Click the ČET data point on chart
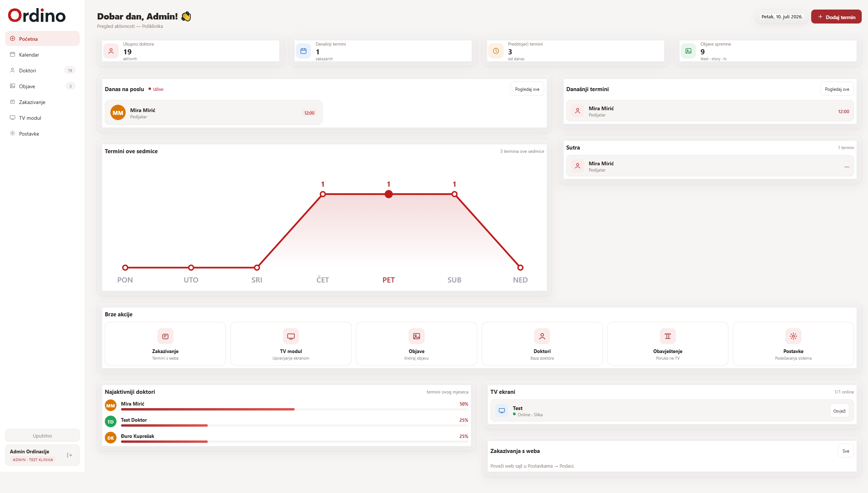Viewport: 868px width, 493px height. point(323,194)
